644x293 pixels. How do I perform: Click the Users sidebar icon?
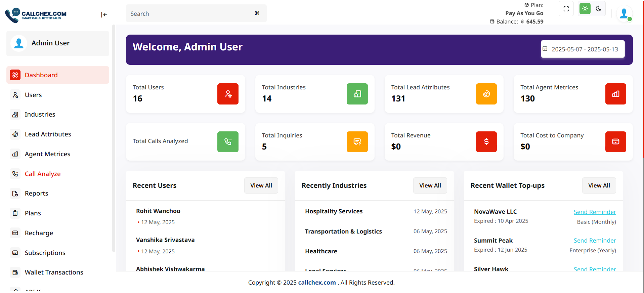pos(15,95)
